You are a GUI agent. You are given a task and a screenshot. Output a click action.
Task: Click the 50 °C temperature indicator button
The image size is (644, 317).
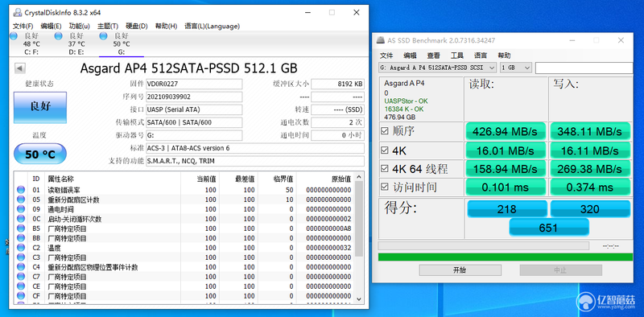point(40,154)
